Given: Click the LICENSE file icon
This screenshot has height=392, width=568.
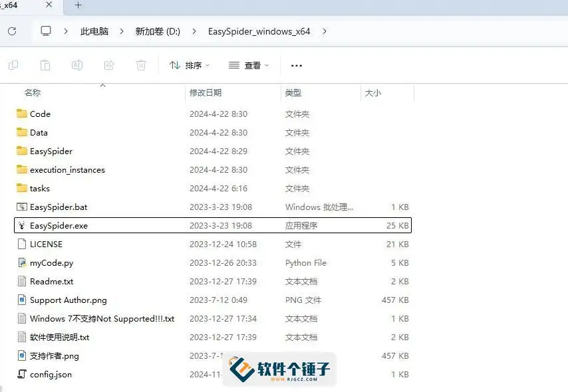Looking at the screenshot, I should click(22, 244).
